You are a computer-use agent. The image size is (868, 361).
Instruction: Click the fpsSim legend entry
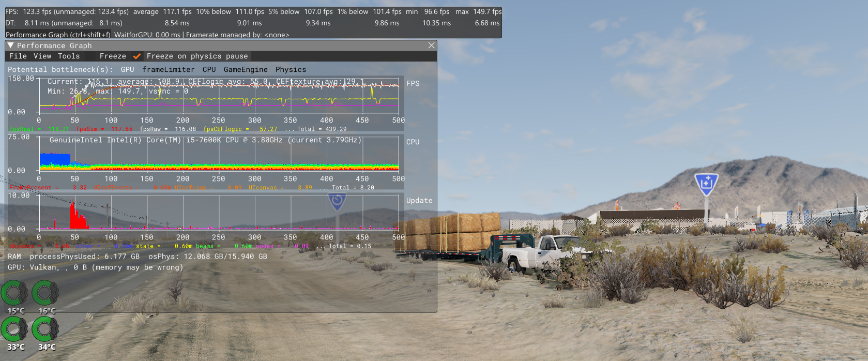[104, 129]
